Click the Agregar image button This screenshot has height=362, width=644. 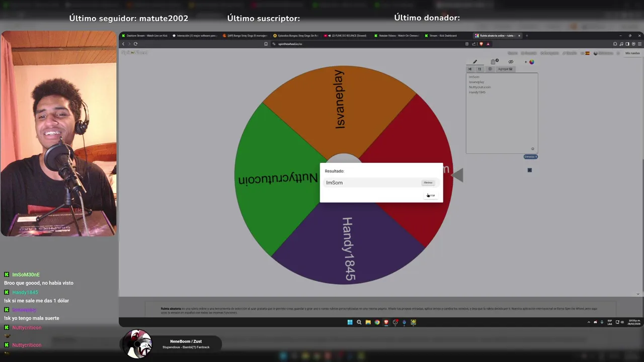[505, 69]
